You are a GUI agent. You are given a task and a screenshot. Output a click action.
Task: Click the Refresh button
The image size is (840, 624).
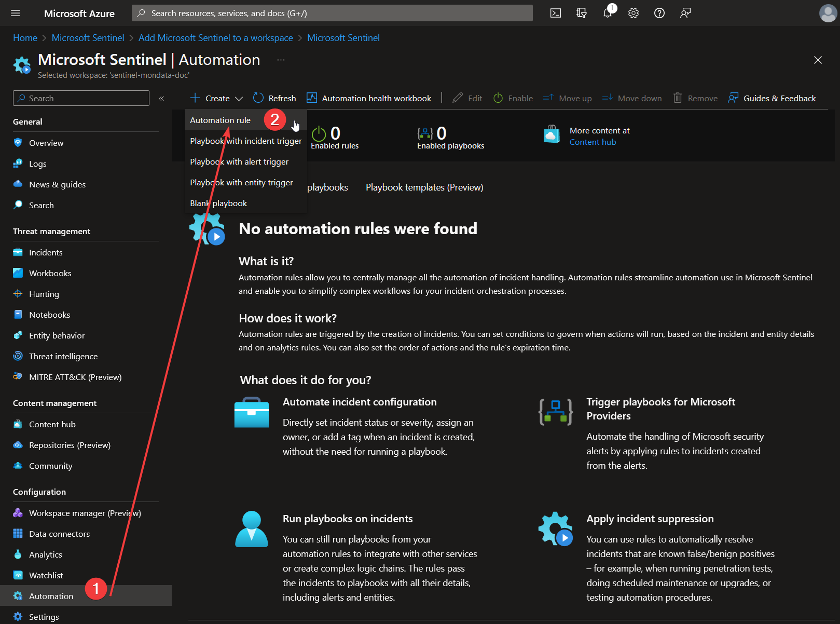274,98
